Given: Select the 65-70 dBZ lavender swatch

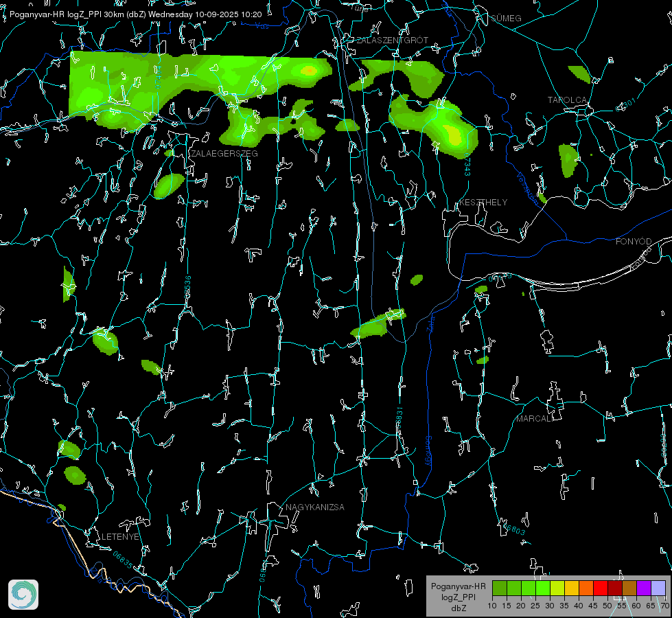Looking at the screenshot, I should coord(658,588).
